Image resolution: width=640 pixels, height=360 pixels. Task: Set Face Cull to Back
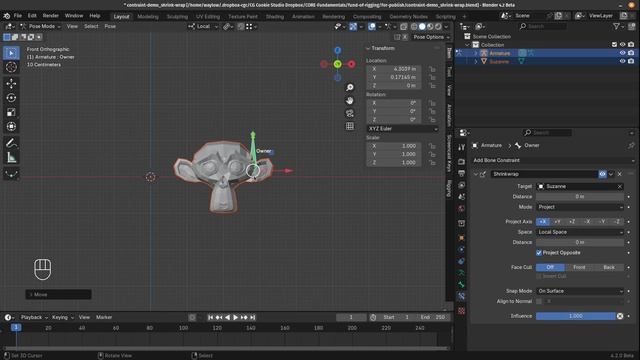tap(609, 267)
